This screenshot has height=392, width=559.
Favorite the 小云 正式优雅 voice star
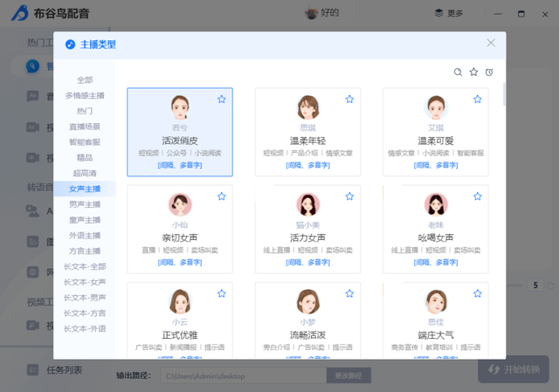click(x=221, y=293)
